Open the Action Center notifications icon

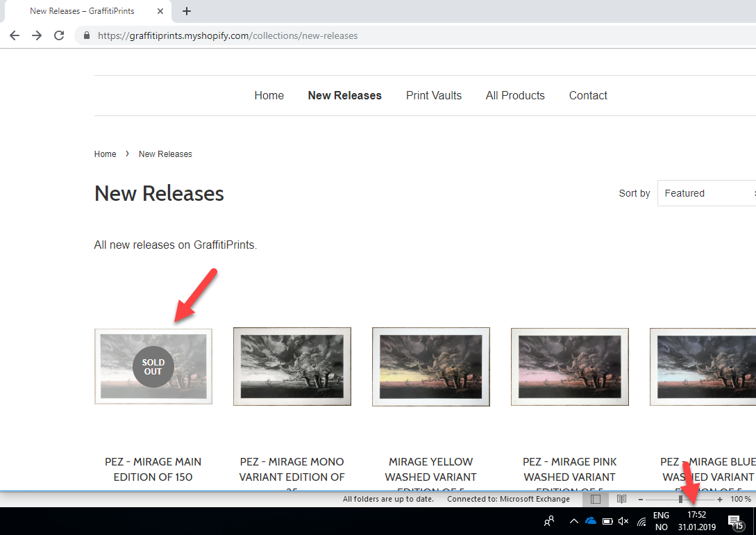click(x=734, y=520)
